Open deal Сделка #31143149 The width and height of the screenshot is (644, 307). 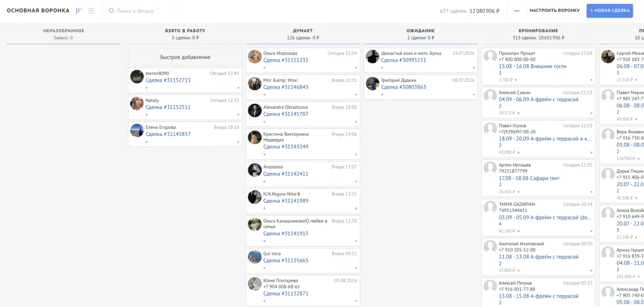click(286, 147)
